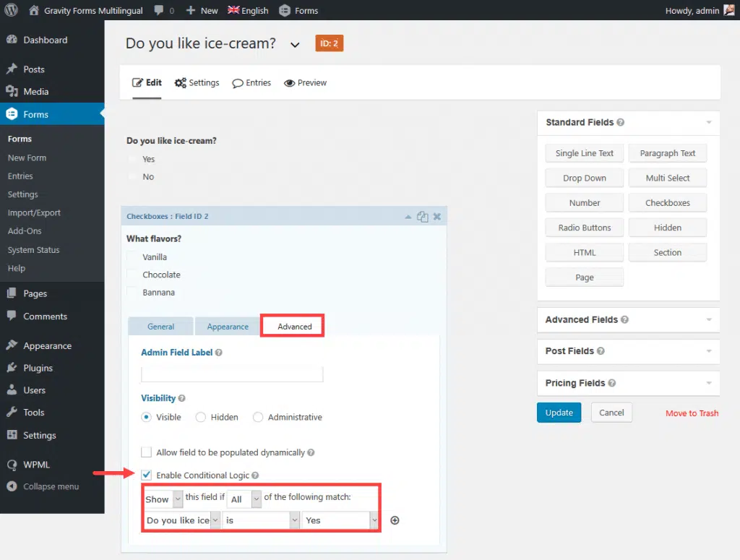The height and width of the screenshot is (560, 740).
Task: Click the Admin Field Label input box
Action: 232,374
